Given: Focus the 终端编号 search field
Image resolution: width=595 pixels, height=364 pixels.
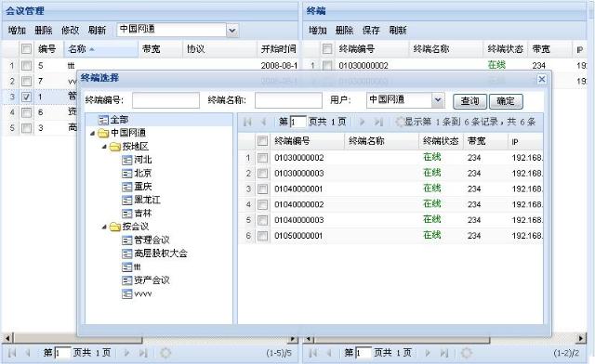Looking at the screenshot, I should [x=165, y=100].
